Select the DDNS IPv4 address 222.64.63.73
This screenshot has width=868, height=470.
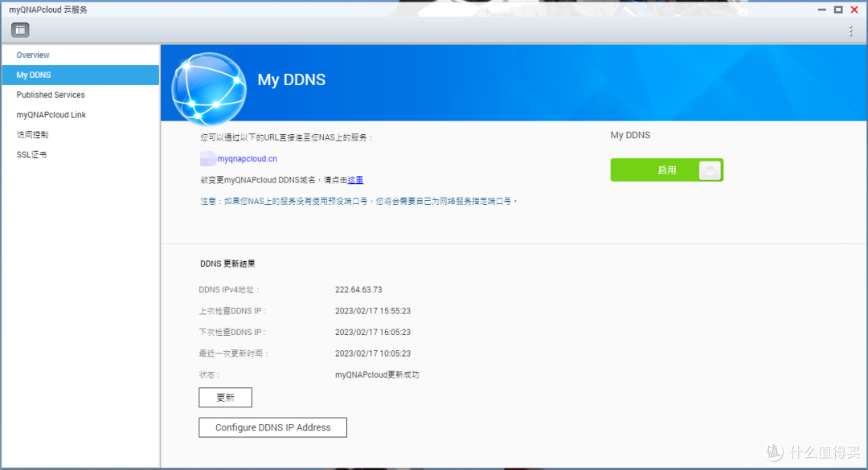point(358,289)
